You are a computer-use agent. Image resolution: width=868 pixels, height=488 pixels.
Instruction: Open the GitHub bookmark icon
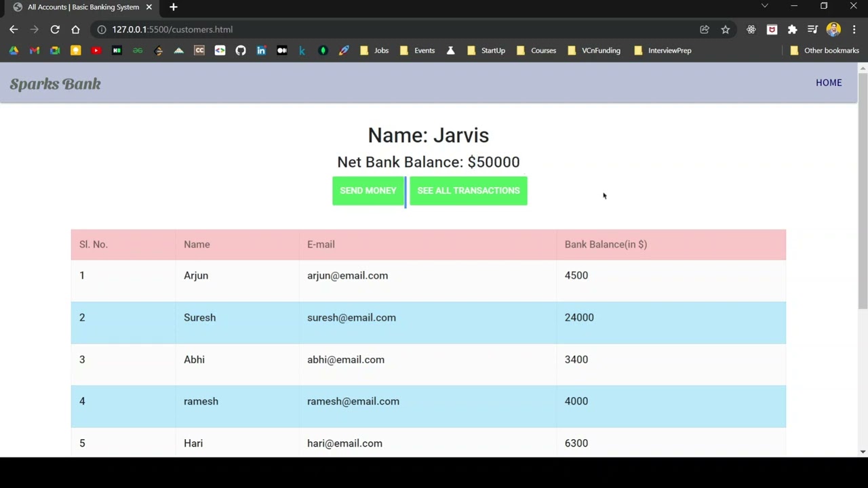(x=241, y=50)
